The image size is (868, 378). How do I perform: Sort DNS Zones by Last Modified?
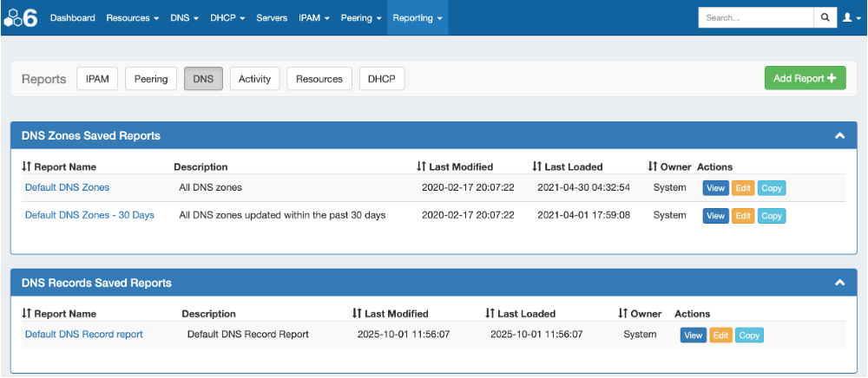point(455,166)
